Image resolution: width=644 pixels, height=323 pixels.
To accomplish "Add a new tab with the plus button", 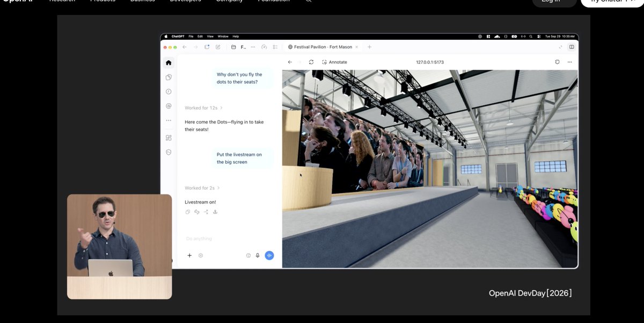I will click(369, 47).
